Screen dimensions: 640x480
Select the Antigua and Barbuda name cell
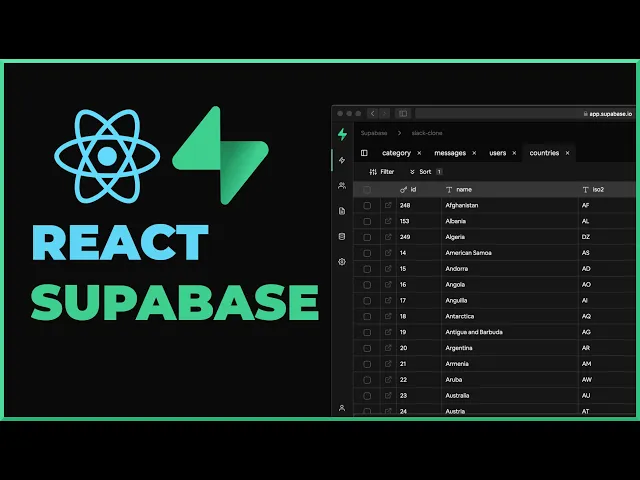(510, 332)
